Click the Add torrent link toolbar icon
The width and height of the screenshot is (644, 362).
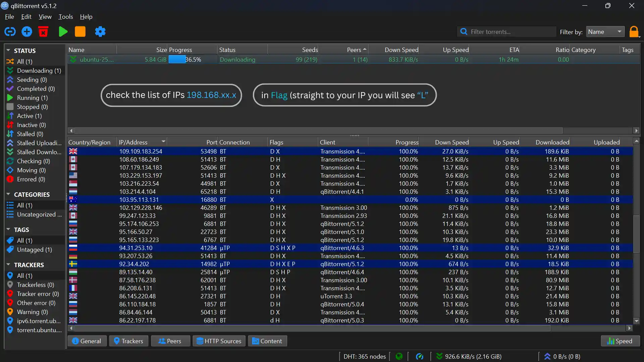pos(10,32)
